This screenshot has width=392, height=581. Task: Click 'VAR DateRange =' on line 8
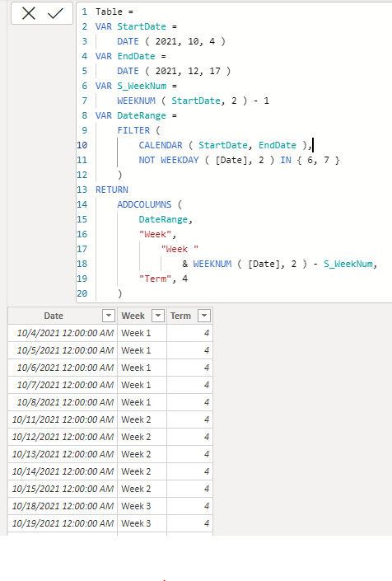tap(136, 115)
